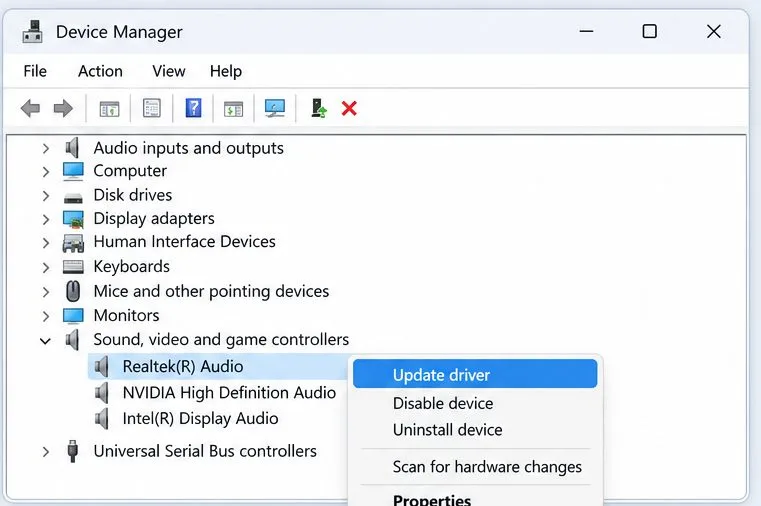Click the speaker icon beside Sound, video and game controllers
761x506 pixels.
tap(72, 340)
